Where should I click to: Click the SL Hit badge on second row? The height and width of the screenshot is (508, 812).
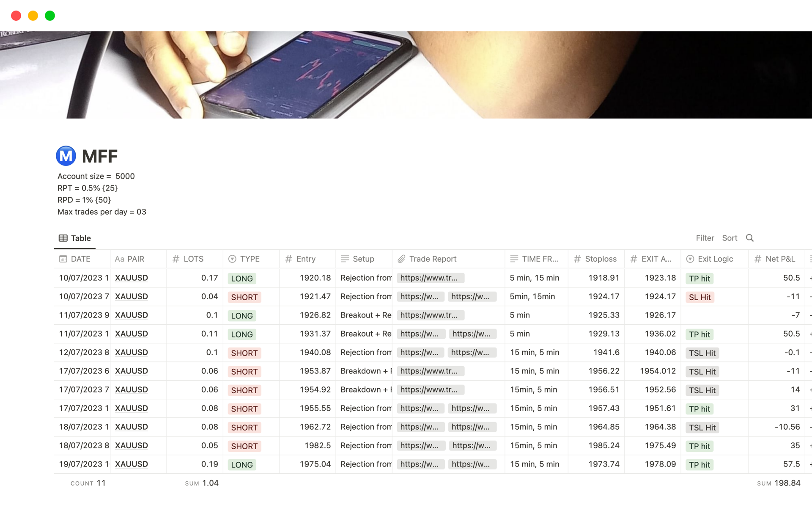pos(700,297)
